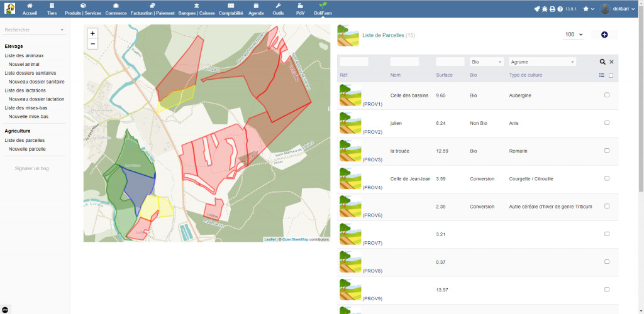
Task: Zoom in on the parcel map
Action: pos(92,33)
